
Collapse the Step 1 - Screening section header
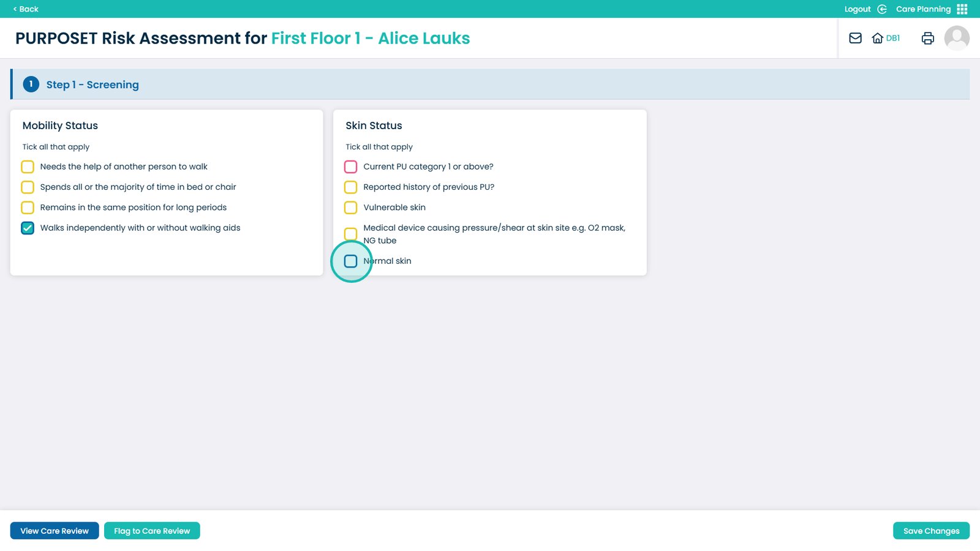click(490, 84)
